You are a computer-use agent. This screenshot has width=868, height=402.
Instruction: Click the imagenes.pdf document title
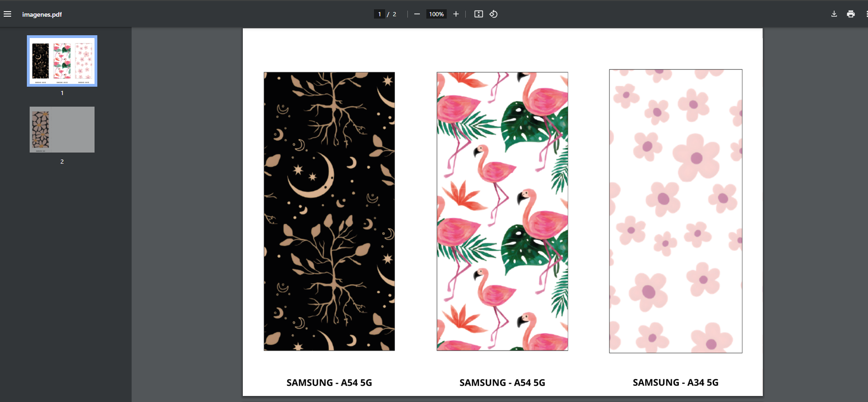pyautogui.click(x=42, y=14)
